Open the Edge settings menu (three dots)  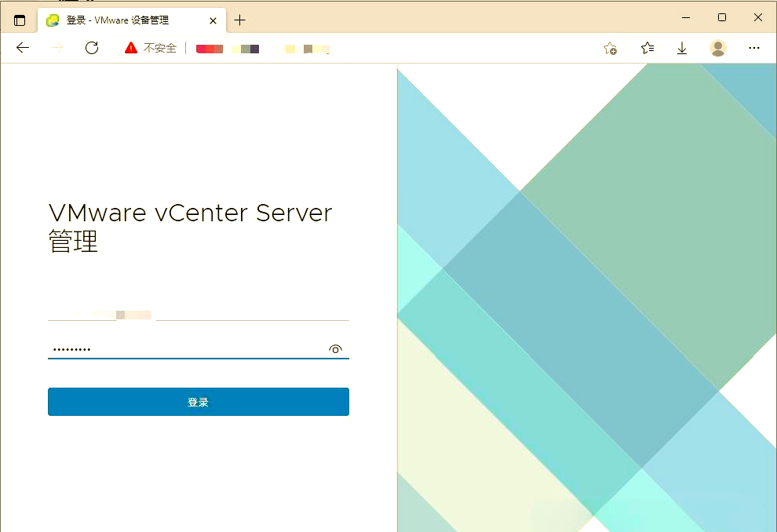click(753, 48)
